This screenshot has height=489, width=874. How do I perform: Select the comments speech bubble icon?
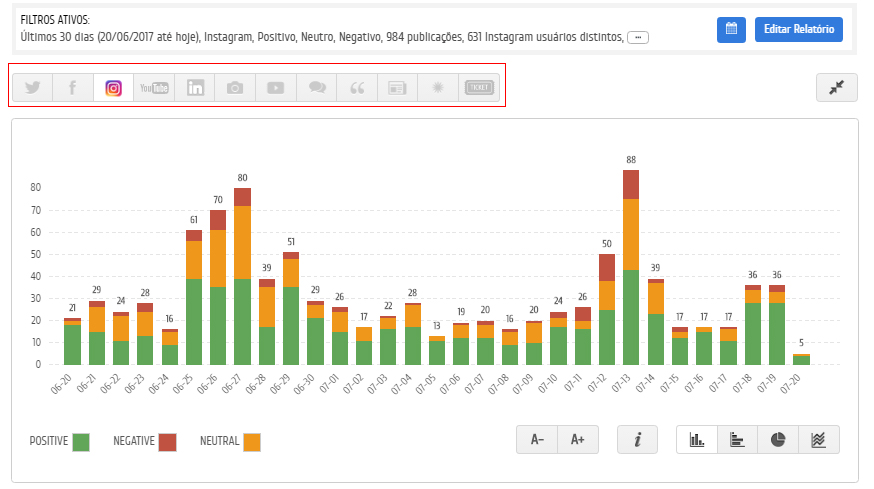(x=317, y=88)
